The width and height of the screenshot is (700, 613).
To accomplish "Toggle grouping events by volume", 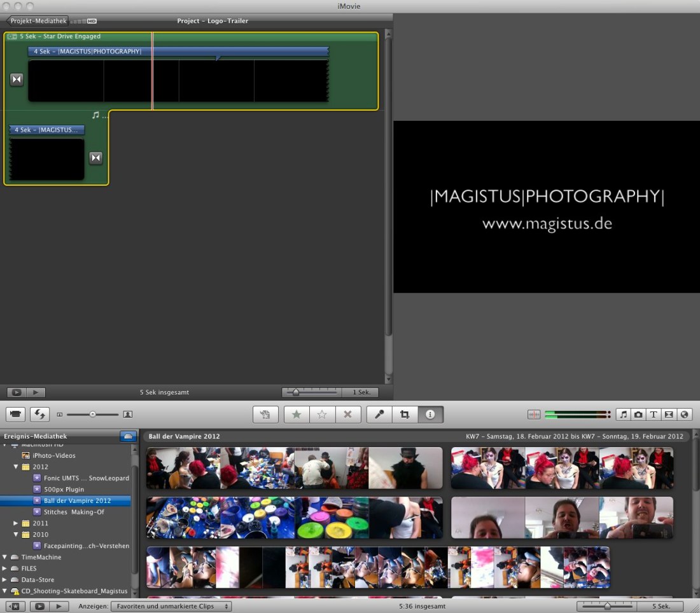I will click(x=128, y=436).
